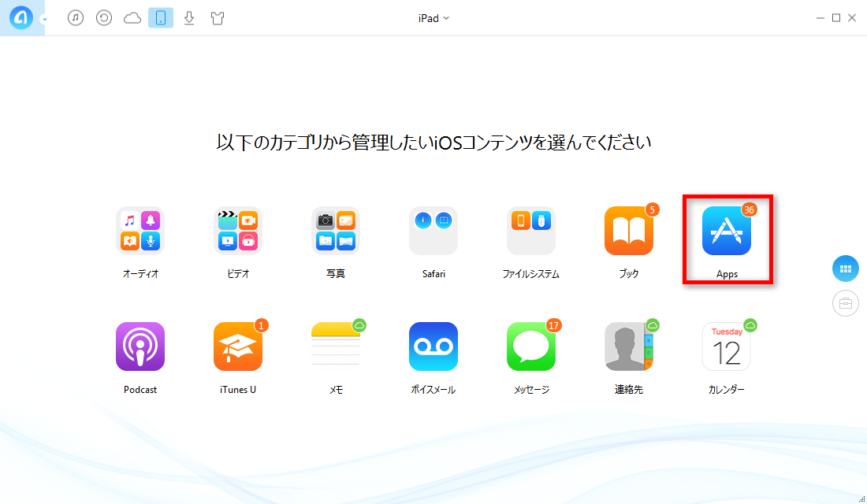Switch to toolbox shortcut view button
The image size is (867, 504).
point(846,303)
